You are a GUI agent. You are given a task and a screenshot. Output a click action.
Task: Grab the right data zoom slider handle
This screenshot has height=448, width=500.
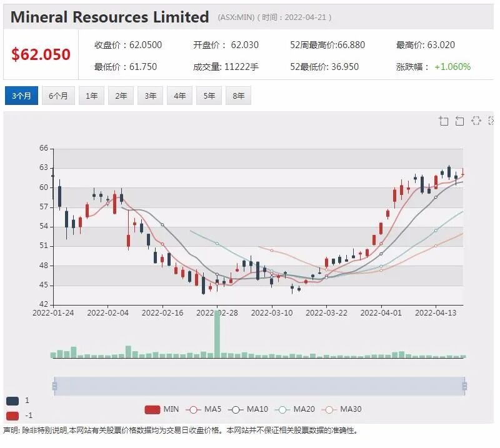[464, 386]
